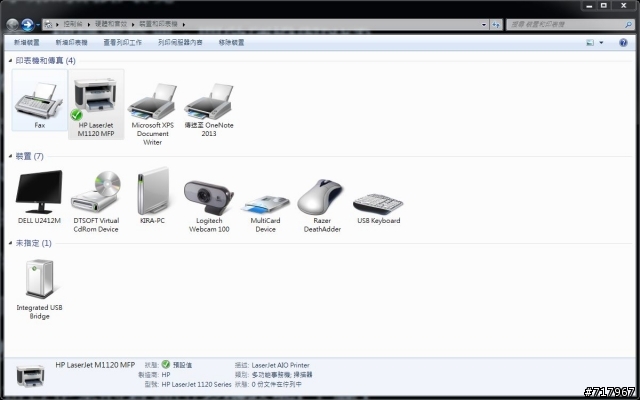The width and height of the screenshot is (640, 400).
Task: Click the 印表機和傳真 (4) group heading
Action: pos(45,61)
